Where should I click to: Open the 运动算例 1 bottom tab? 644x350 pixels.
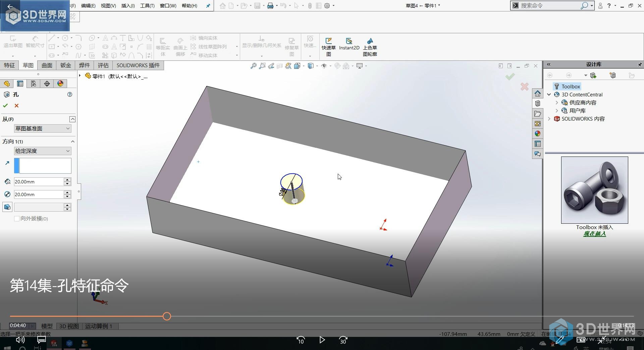point(99,326)
